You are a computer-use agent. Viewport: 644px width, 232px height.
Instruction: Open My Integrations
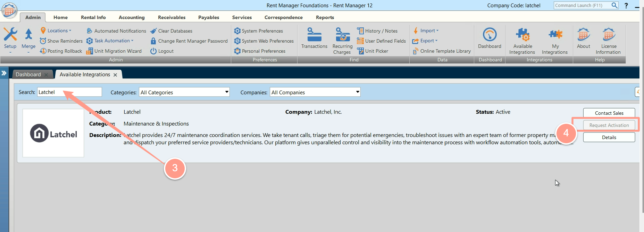(x=555, y=41)
